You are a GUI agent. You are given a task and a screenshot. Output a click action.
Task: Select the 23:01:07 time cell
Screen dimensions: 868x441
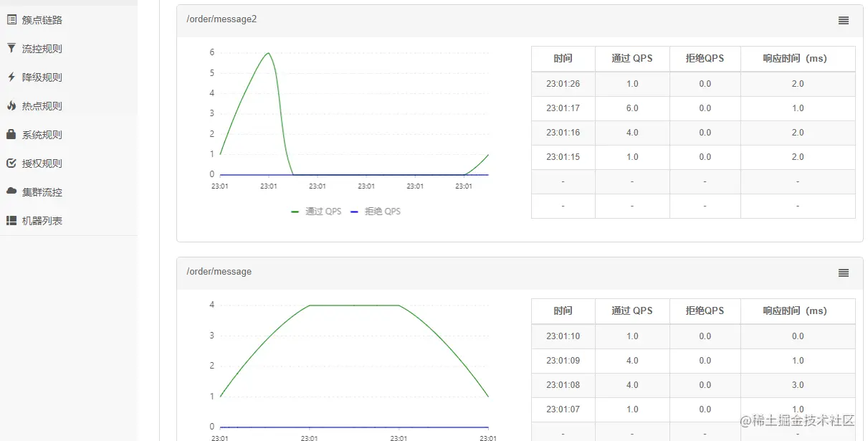coord(563,409)
